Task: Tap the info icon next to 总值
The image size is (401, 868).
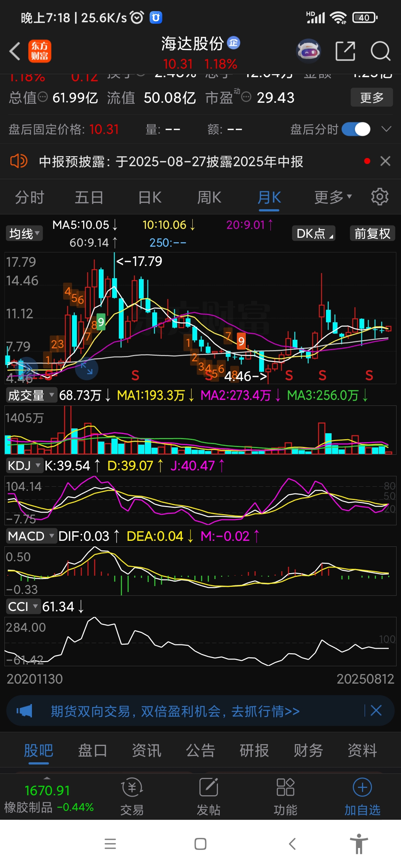Action: pyautogui.click(x=43, y=97)
